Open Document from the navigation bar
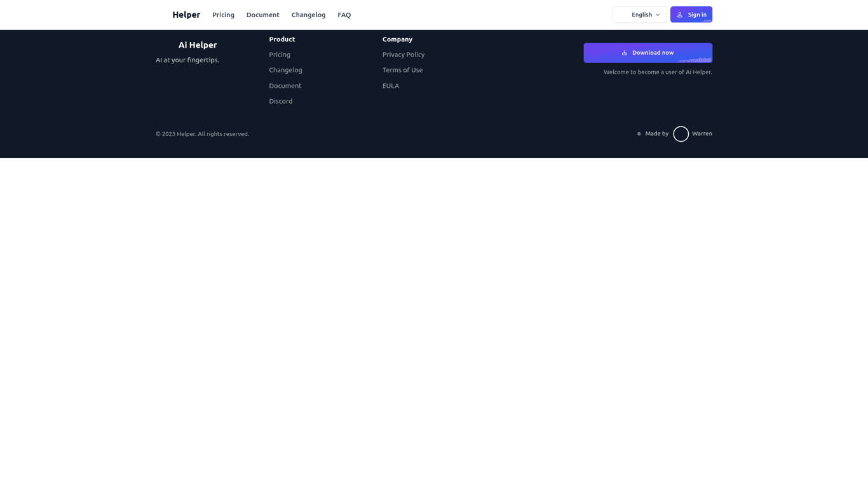 [262, 15]
